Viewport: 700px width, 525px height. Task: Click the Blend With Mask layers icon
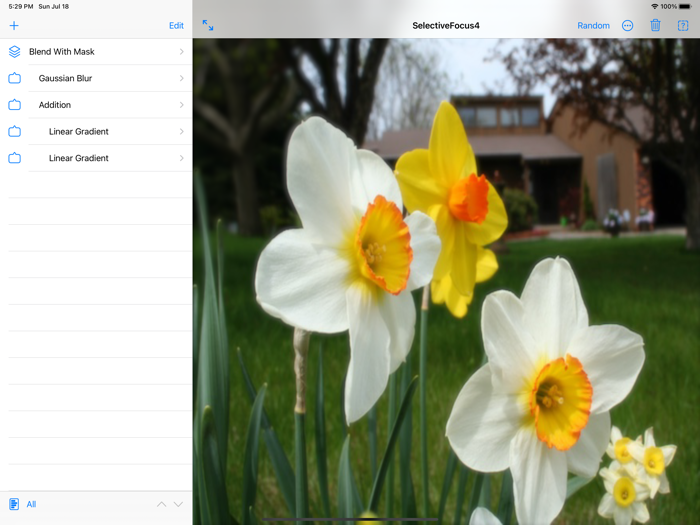[14, 52]
